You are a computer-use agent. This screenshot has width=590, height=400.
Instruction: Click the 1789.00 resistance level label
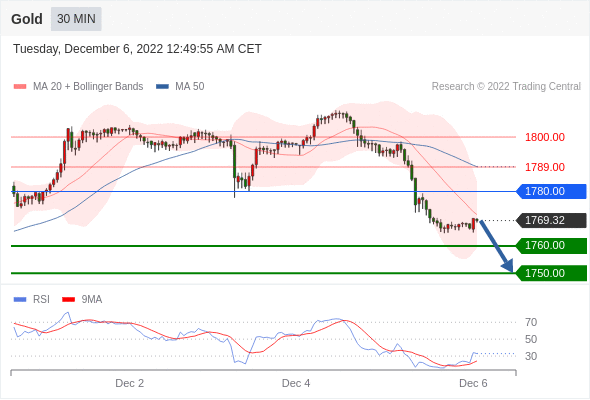point(544,167)
